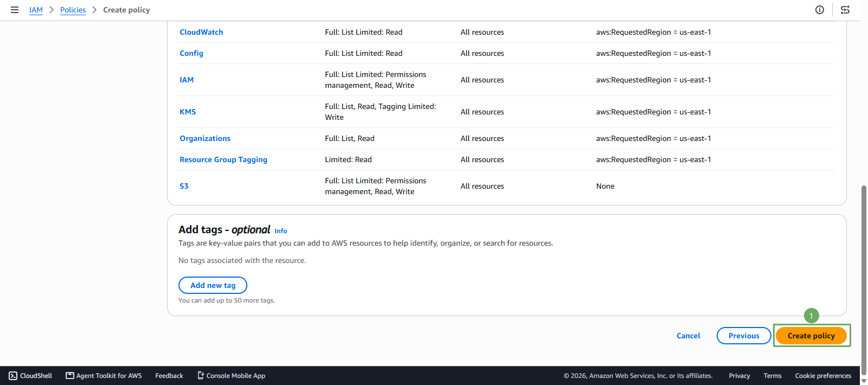This screenshot has height=385, width=868.
Task: Open Cookie preferences in the footer
Action: coord(823,376)
